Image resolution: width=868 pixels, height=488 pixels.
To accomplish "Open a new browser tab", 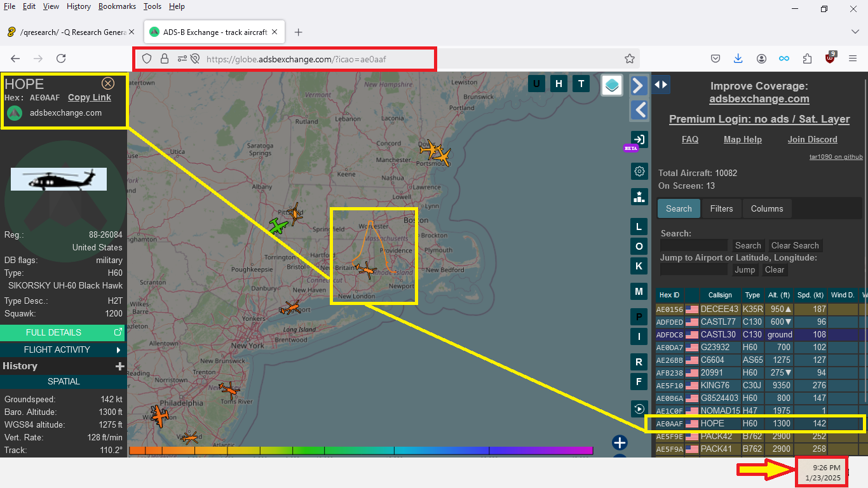I will click(298, 32).
